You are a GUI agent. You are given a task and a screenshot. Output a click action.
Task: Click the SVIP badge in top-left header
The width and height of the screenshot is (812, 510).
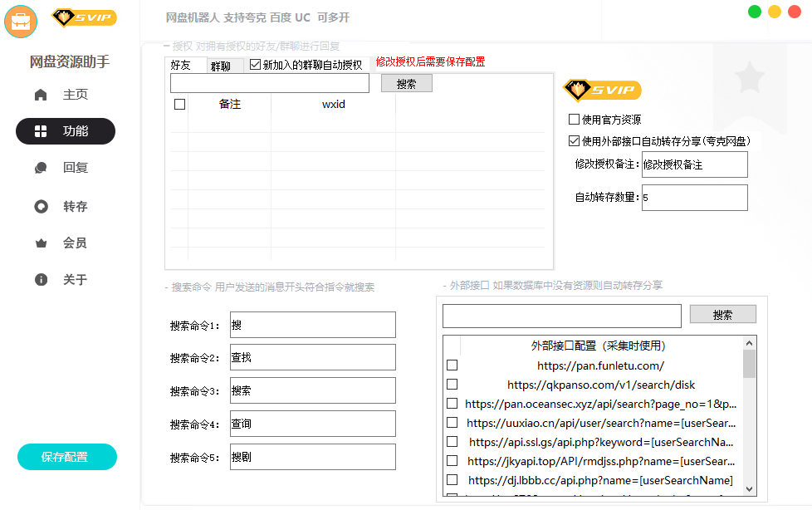(84, 17)
